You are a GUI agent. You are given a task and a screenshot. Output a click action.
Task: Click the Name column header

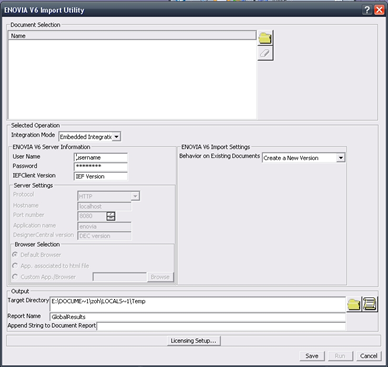132,35
